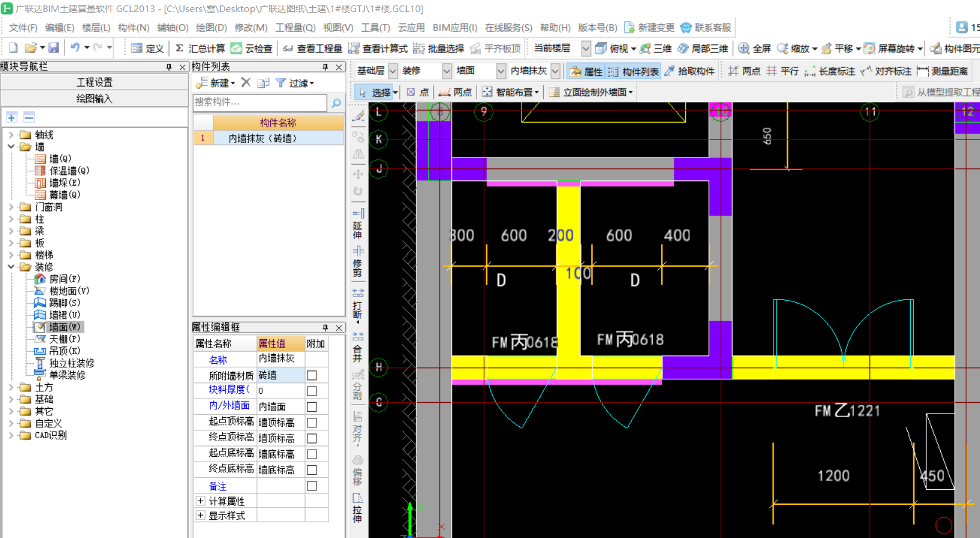Screen dimensions: 980x538
Task: Click the 工程设置 navigation button
Action: 94,82
